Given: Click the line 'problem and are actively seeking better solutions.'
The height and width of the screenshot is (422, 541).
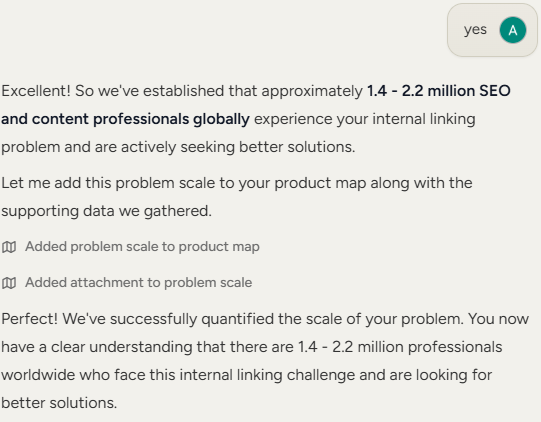Looking at the screenshot, I should pos(178,147).
